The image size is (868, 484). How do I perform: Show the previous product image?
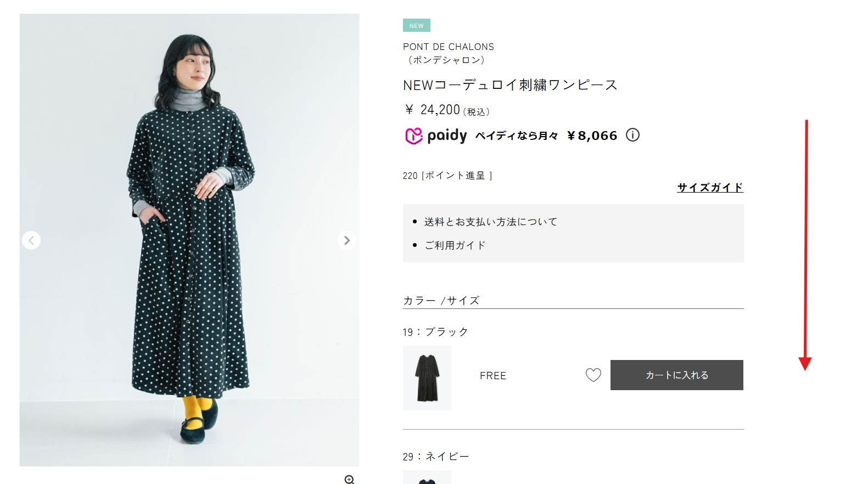pyautogui.click(x=31, y=240)
